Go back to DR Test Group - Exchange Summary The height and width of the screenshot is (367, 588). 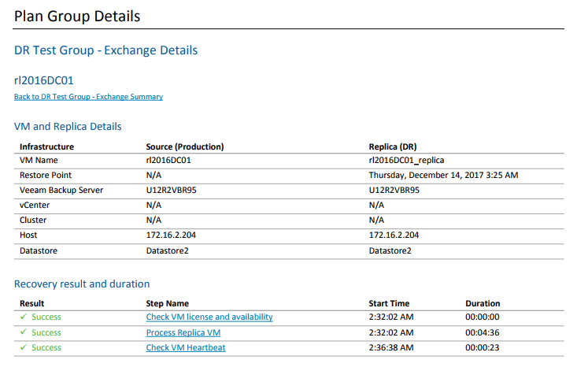coord(88,97)
